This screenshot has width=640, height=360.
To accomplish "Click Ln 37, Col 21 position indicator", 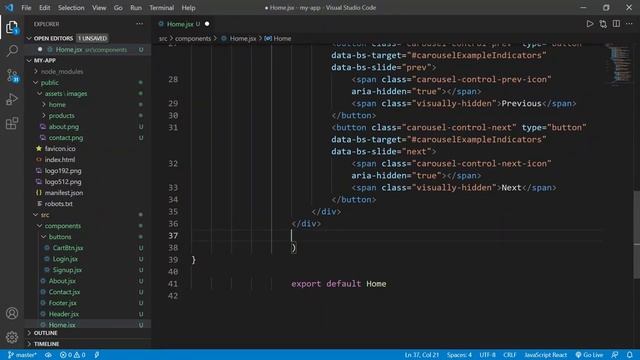I will tap(421, 355).
